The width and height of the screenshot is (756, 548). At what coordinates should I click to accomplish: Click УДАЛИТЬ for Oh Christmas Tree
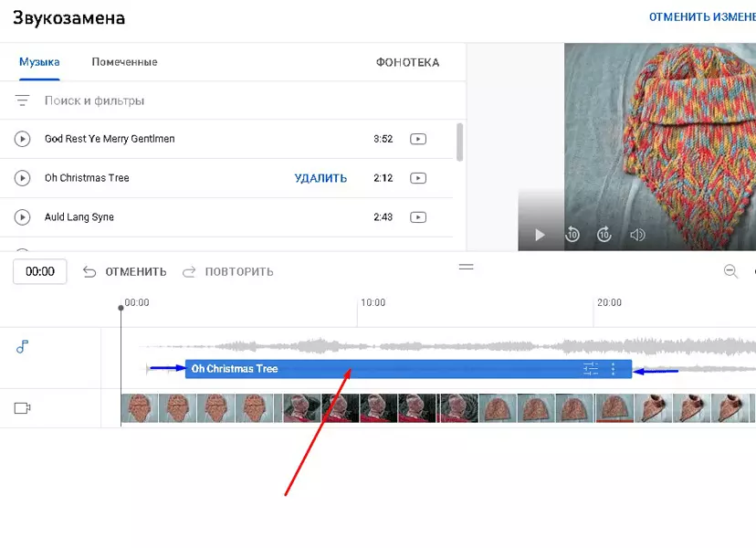click(320, 178)
